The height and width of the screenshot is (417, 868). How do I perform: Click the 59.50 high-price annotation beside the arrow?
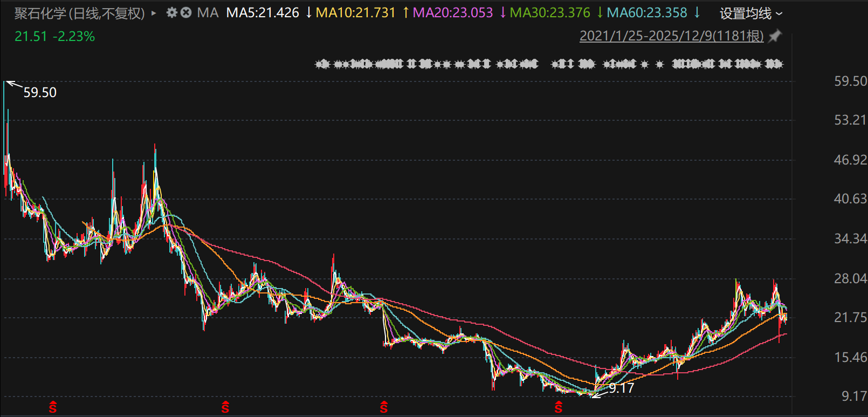pos(40,92)
